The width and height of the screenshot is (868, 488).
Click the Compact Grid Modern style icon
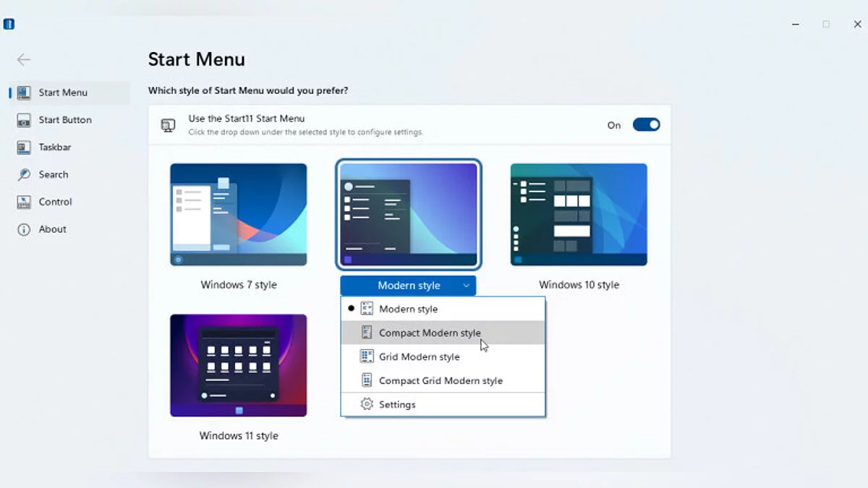(367, 380)
